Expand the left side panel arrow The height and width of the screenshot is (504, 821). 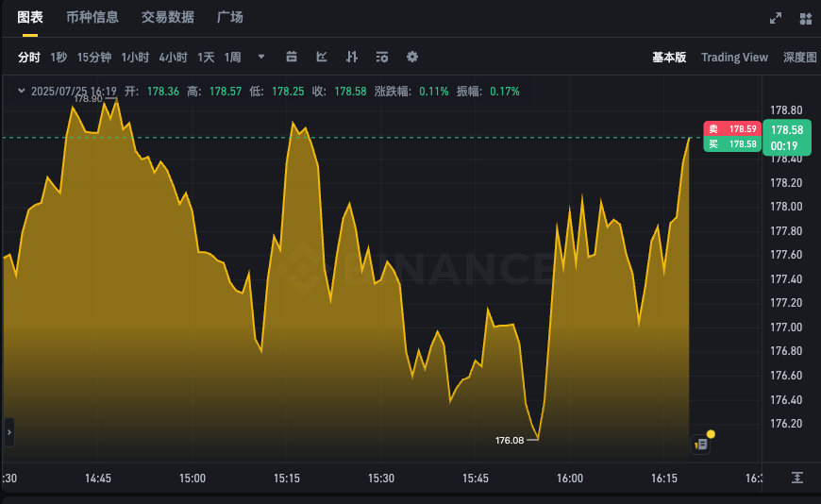(9, 432)
